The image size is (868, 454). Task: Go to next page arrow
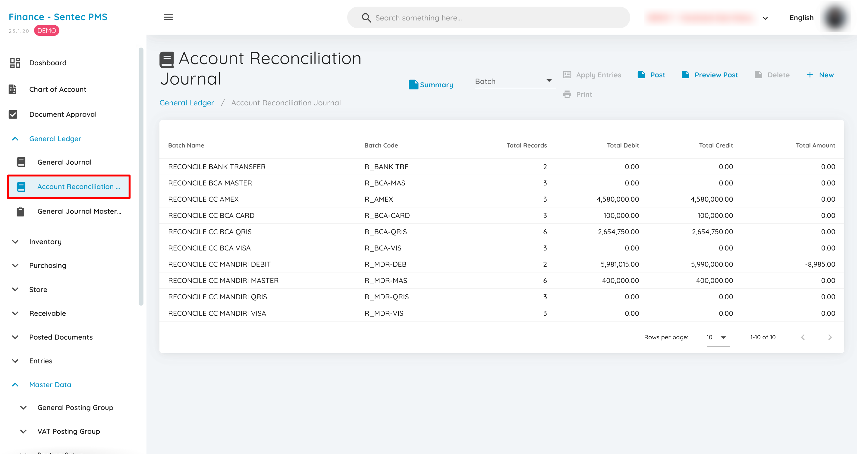tap(830, 337)
